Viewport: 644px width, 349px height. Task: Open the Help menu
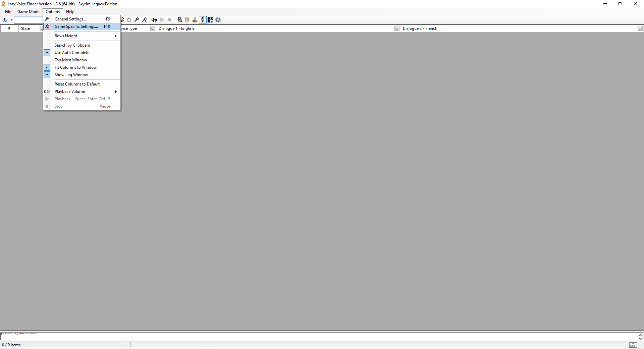pyautogui.click(x=70, y=12)
